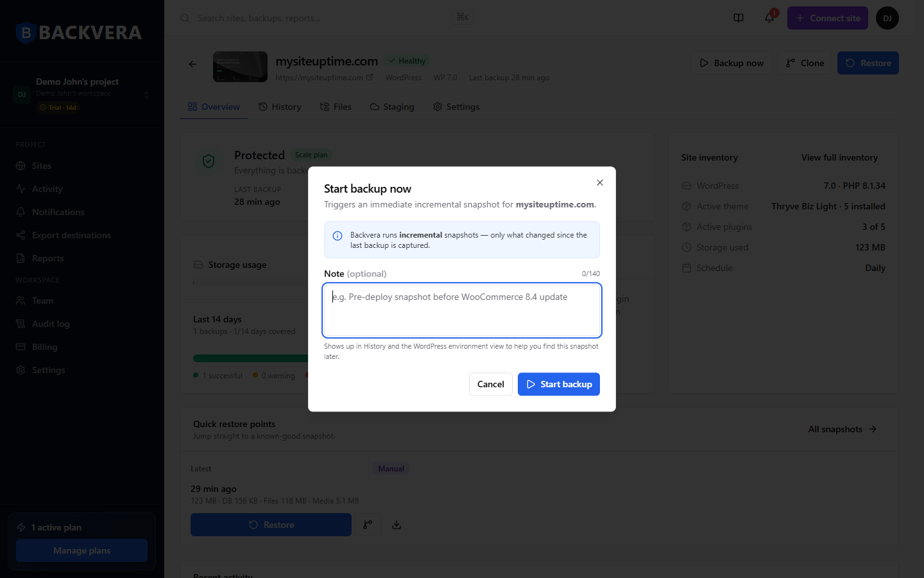The height and width of the screenshot is (578, 924).
Task: Click the Connect site button
Action: pyautogui.click(x=828, y=18)
